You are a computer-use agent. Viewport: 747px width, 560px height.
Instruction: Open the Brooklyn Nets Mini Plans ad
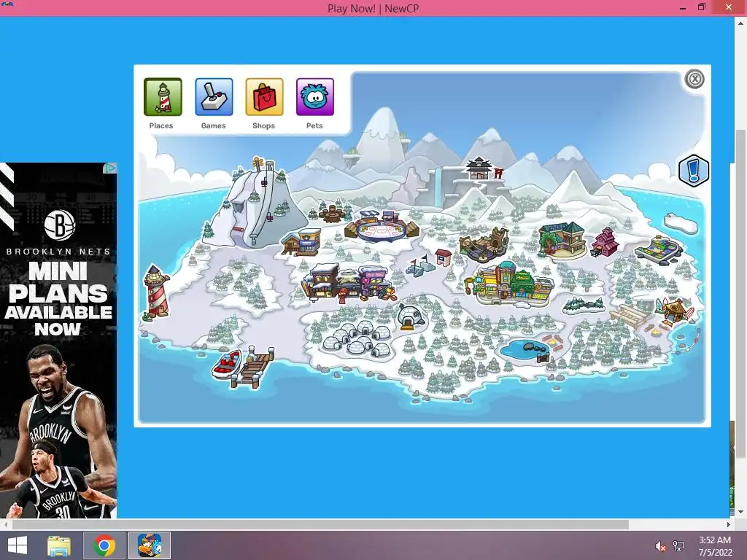[x=58, y=341]
